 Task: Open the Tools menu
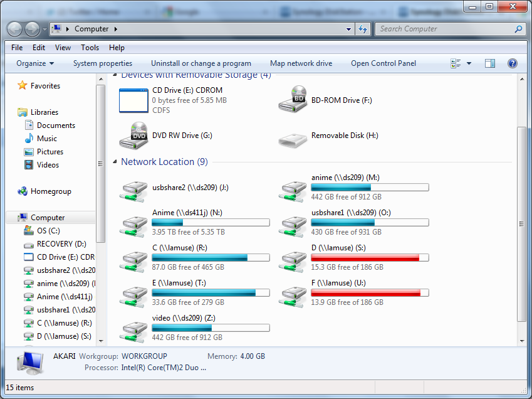pyautogui.click(x=90, y=48)
